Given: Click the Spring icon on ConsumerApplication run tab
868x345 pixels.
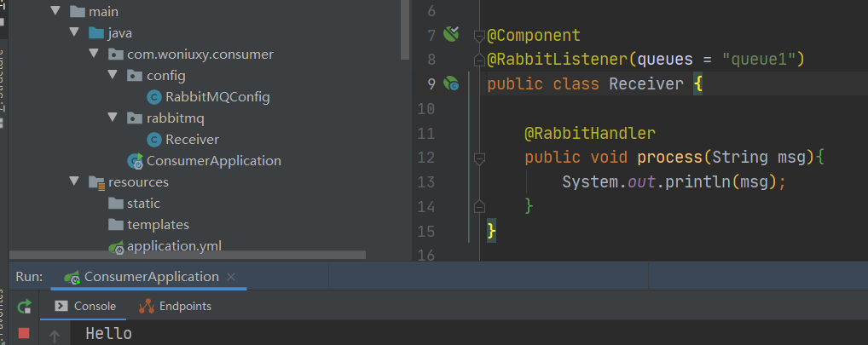Looking at the screenshot, I should pyautogui.click(x=72, y=278).
